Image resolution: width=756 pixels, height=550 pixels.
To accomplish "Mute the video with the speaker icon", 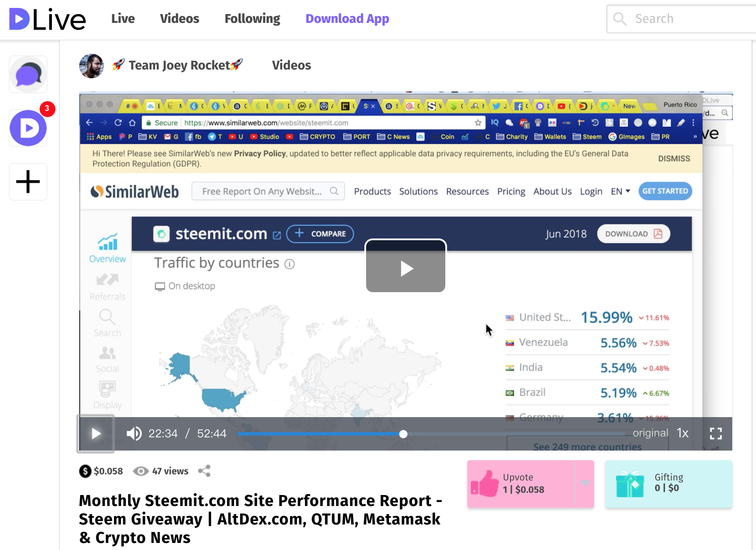I will 134,434.
